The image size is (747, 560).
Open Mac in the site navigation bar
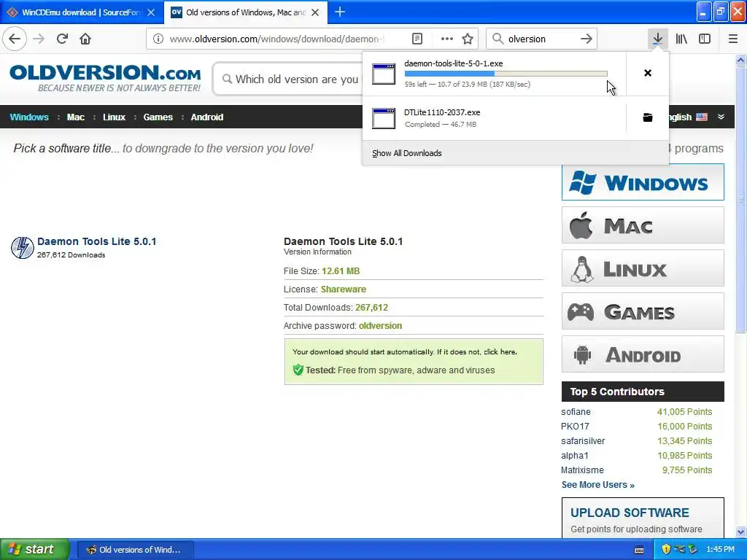coord(76,117)
